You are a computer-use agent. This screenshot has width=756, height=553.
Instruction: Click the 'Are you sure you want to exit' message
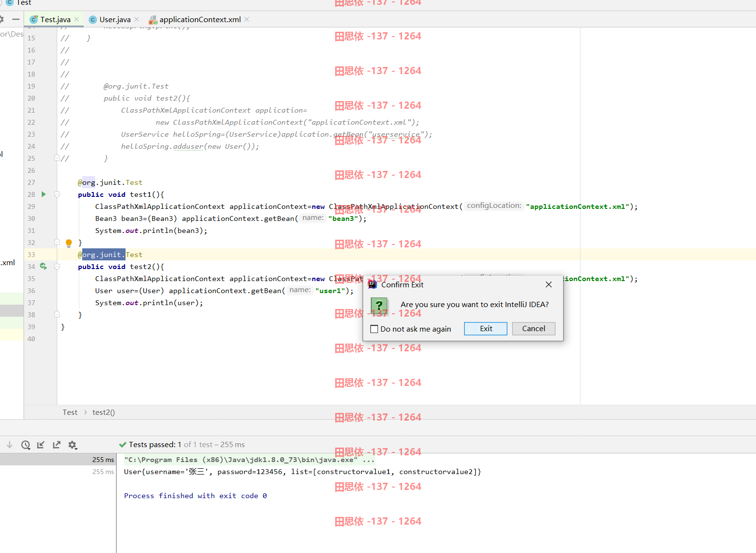(x=475, y=305)
